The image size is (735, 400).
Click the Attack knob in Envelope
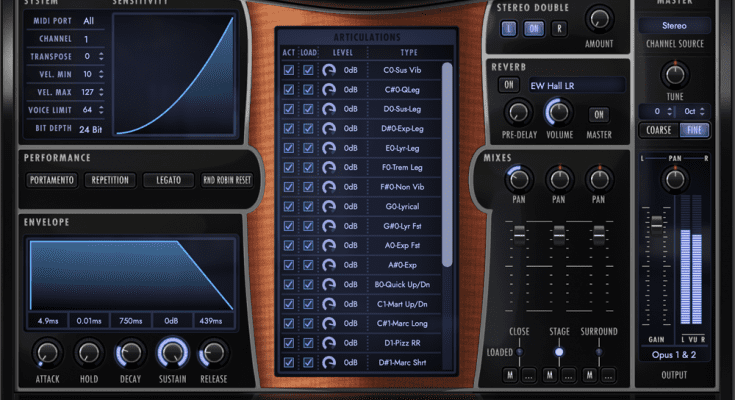pos(45,352)
